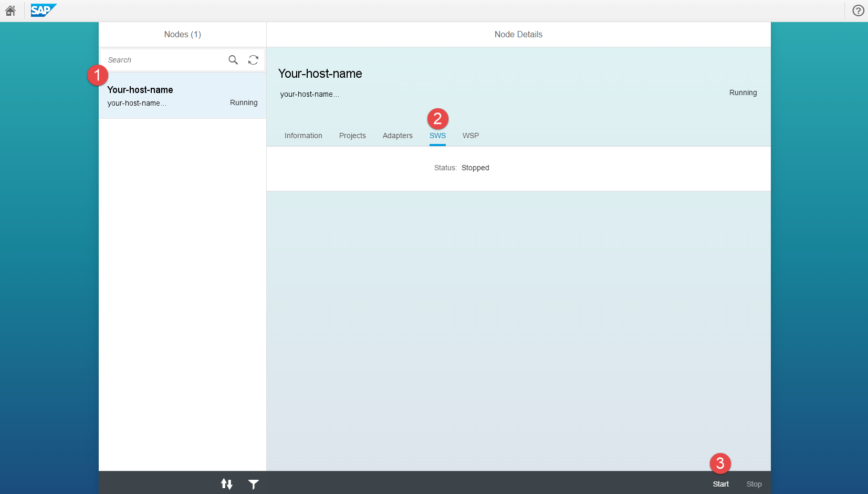Screen dimensions: 868x494
Task: Open sort options for nodes
Action: [x=226, y=484]
